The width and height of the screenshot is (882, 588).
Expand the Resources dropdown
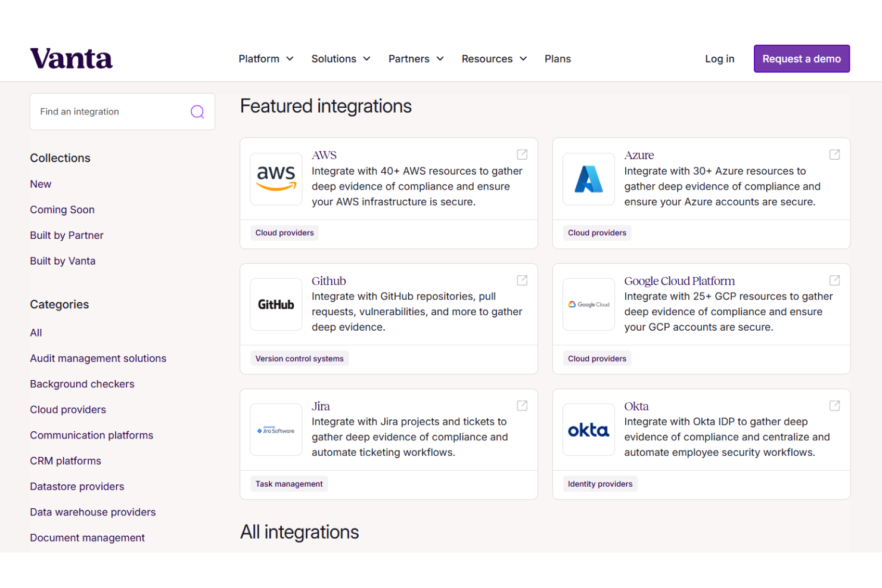(x=493, y=58)
